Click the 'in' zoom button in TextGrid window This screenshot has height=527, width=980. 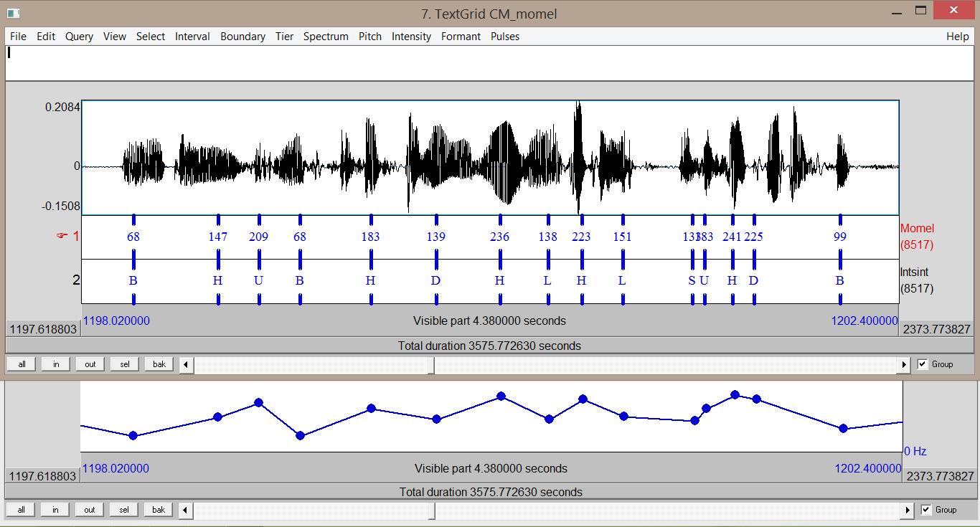[x=56, y=364]
